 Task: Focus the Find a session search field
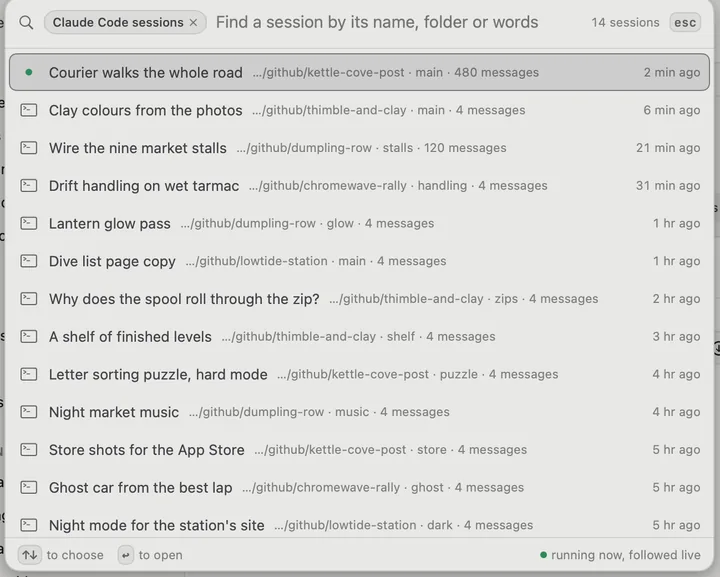click(377, 22)
